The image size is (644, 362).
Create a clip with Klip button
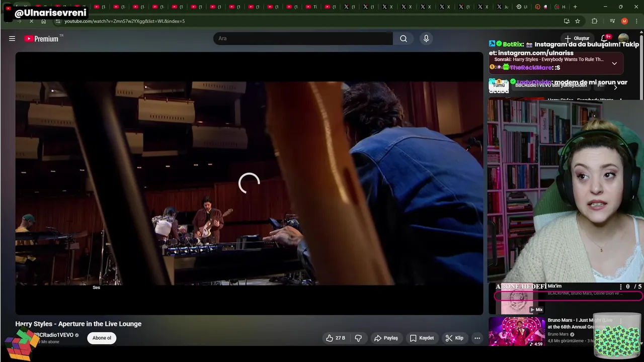(x=454, y=338)
